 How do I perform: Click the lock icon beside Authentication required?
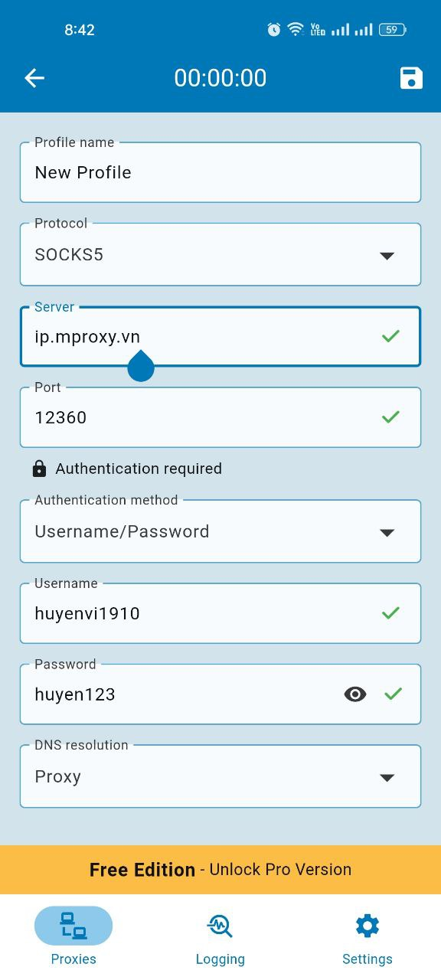pos(39,469)
